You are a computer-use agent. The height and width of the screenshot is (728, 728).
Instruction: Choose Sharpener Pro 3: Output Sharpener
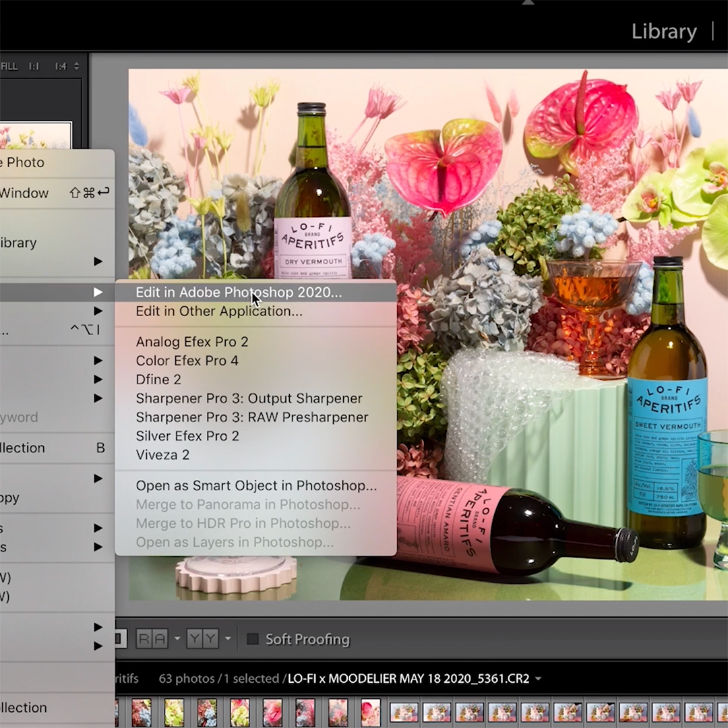pos(256,398)
